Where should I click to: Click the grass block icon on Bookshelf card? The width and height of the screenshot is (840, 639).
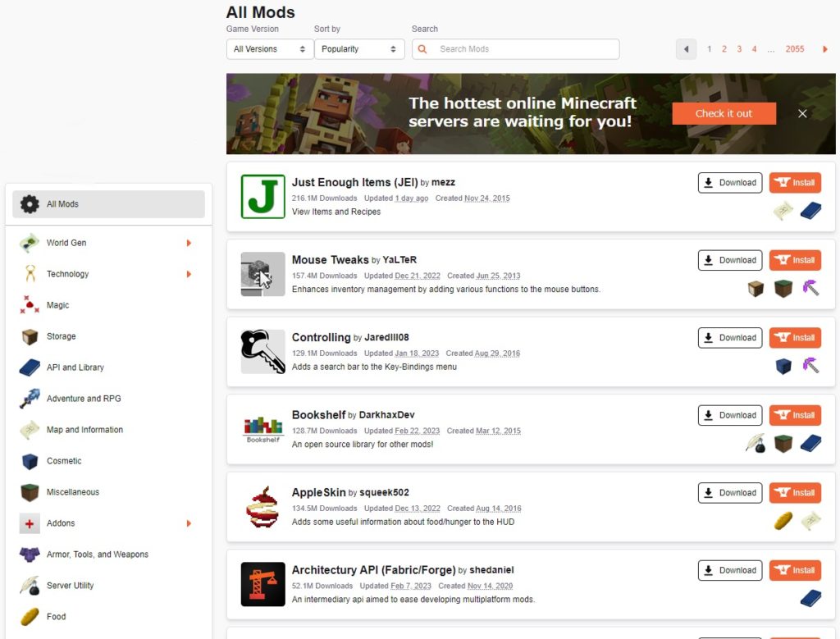pyautogui.click(x=783, y=444)
